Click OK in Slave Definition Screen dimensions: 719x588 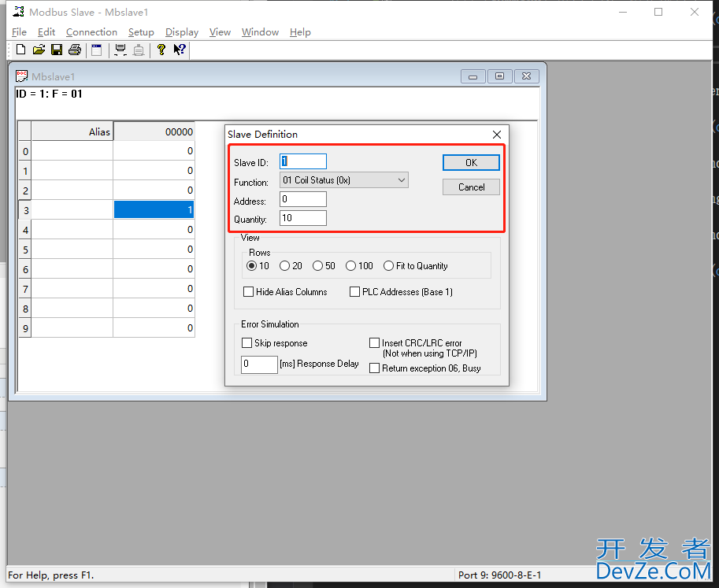(471, 163)
